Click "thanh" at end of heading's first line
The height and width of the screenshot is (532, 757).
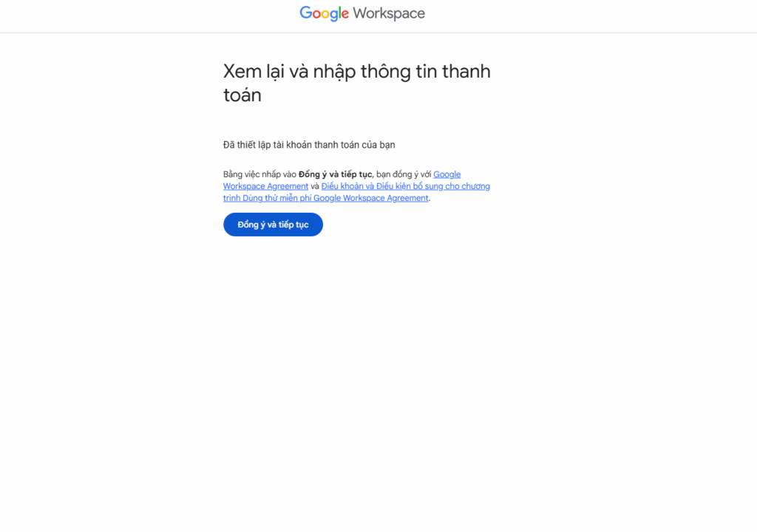[466, 72]
